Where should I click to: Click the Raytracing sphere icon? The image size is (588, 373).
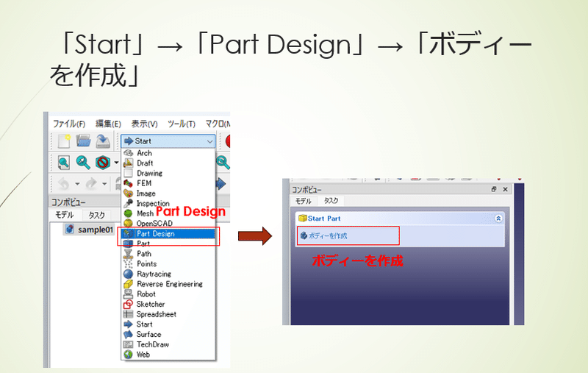(128, 274)
